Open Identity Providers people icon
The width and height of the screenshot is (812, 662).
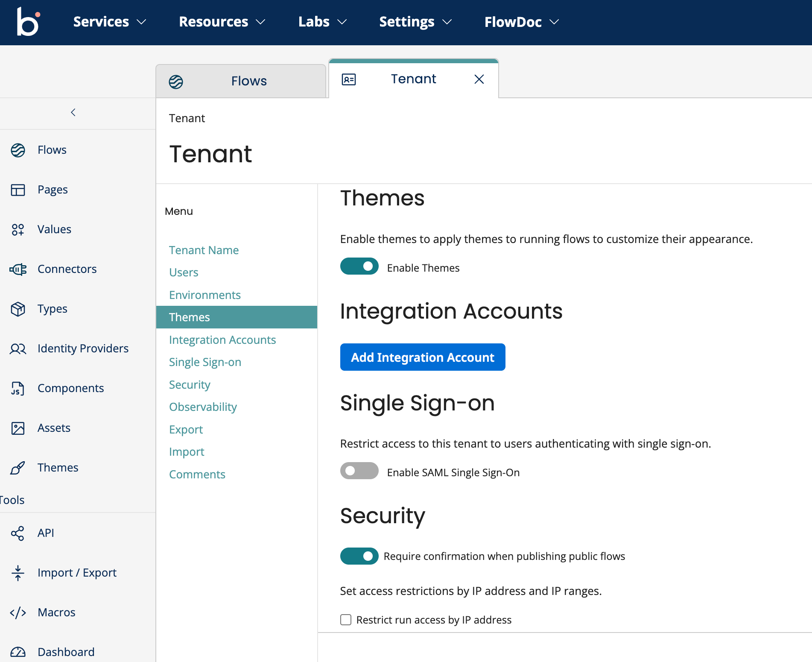[x=18, y=349]
